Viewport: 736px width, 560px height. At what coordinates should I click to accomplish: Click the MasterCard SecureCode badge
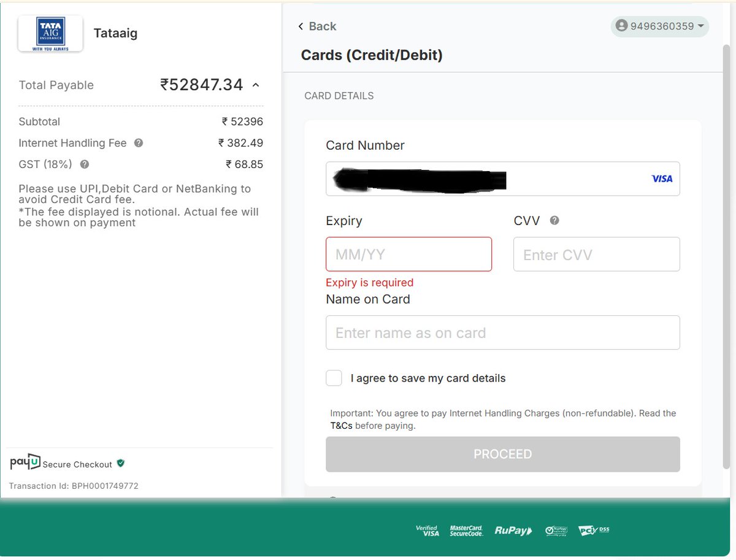click(467, 531)
